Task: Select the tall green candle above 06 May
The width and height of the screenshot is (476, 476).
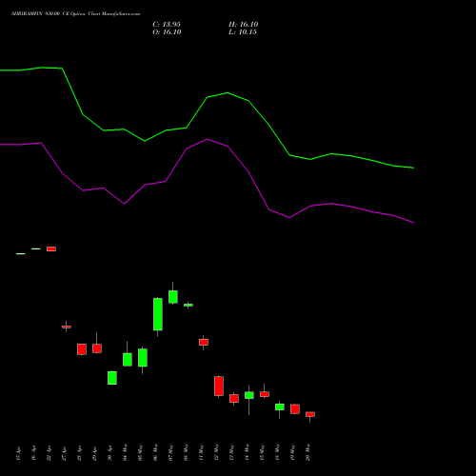Action: click(158, 314)
